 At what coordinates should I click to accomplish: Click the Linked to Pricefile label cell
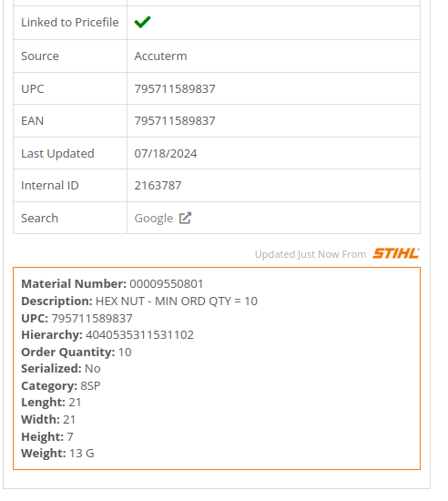pyautogui.click(x=70, y=23)
